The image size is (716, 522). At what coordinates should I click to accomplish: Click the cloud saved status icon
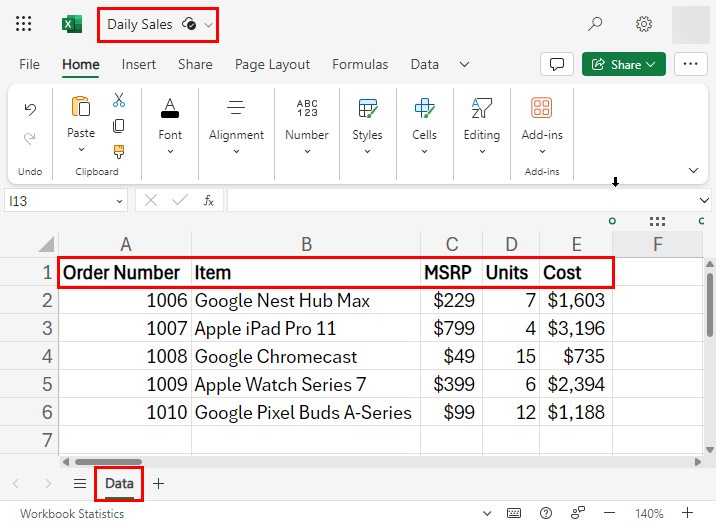tap(189, 24)
